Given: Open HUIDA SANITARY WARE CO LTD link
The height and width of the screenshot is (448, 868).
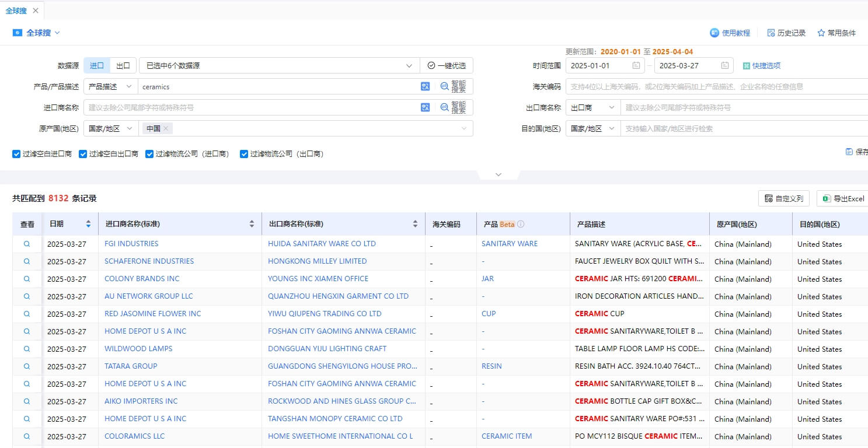Looking at the screenshot, I should point(322,244).
